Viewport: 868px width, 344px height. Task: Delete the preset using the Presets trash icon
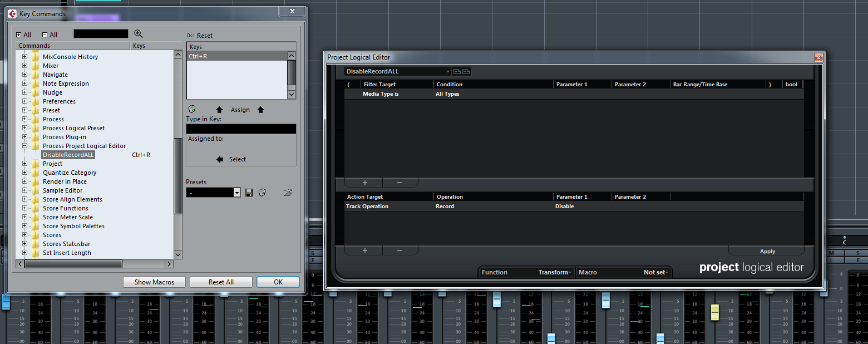pyautogui.click(x=262, y=193)
